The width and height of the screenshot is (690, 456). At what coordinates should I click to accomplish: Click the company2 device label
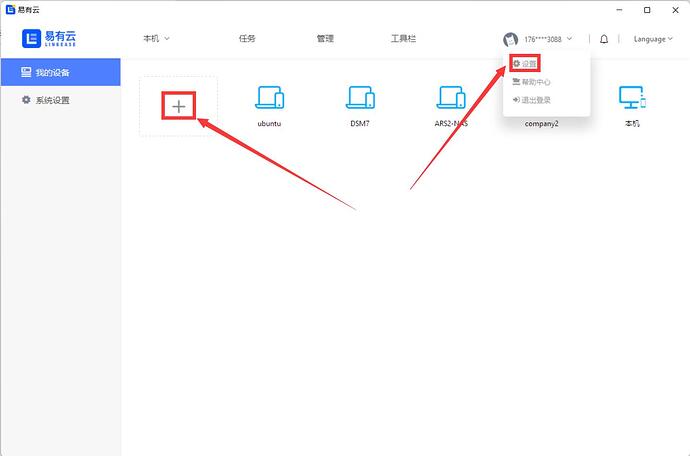pos(541,124)
